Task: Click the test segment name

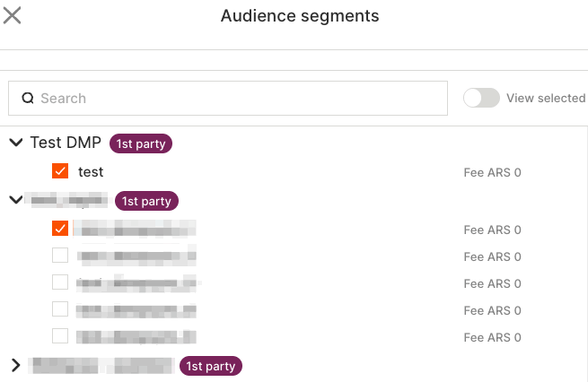Action: point(91,171)
